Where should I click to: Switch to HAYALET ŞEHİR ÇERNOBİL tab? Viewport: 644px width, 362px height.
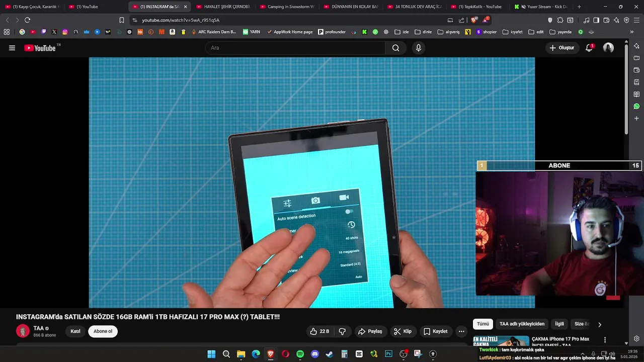tap(223, 7)
